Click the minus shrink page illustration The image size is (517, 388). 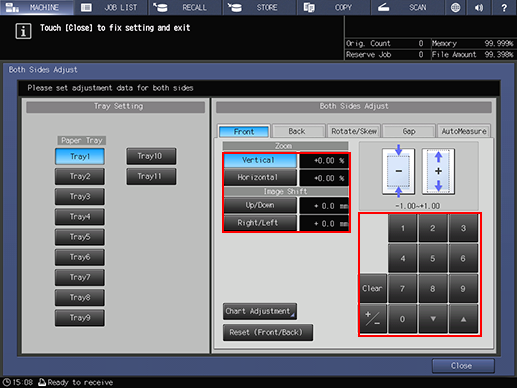pos(399,171)
